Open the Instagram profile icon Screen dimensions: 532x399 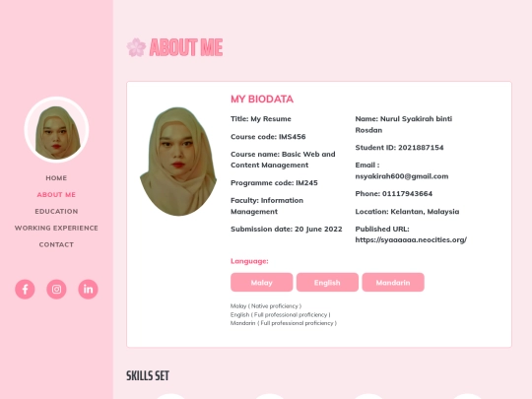(x=56, y=289)
